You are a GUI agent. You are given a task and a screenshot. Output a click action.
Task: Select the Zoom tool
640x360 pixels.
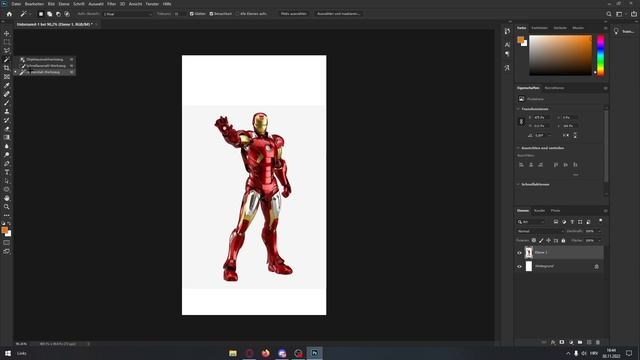(7, 207)
